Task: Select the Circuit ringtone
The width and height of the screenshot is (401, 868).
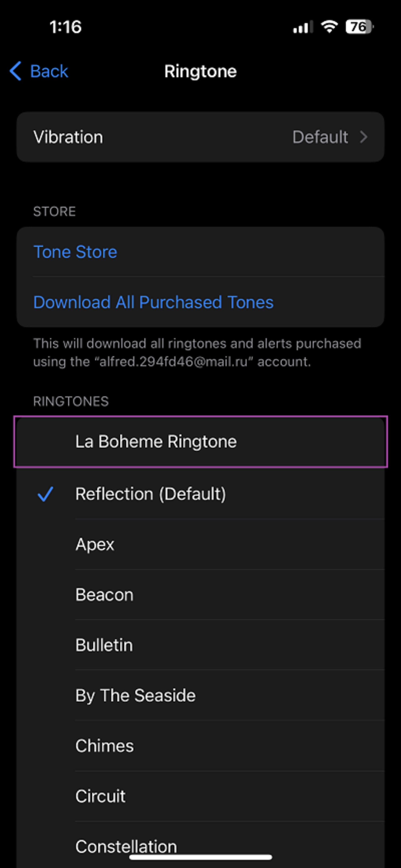Action: pos(100,796)
